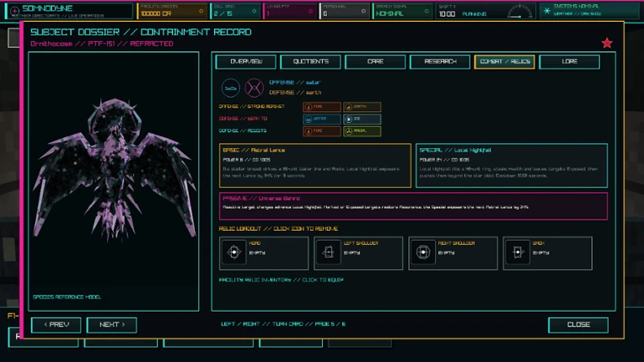Image resolution: width=644 pixels, height=362 pixels.
Task: Click the Species Reference Model caption
Action: click(67, 297)
